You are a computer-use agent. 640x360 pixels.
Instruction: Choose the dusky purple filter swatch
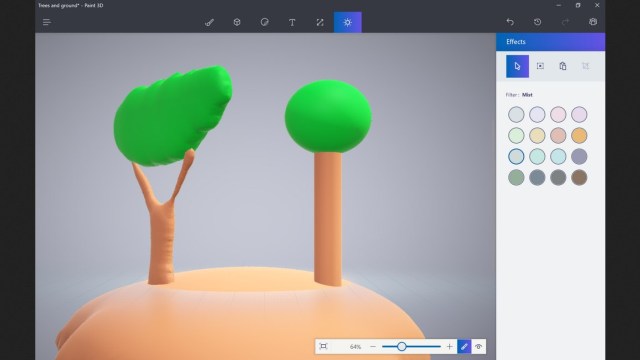pyautogui.click(x=579, y=156)
